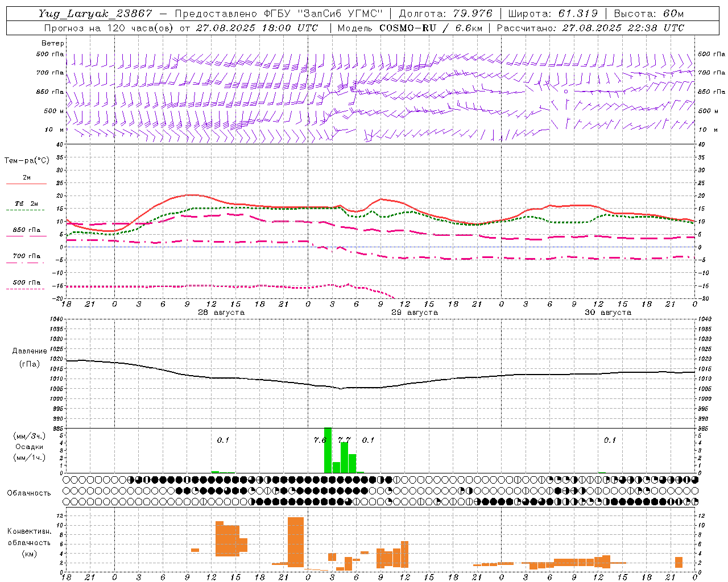Click the Конвективн. convective cloud label
Screen dimensions: 728x582
click(x=29, y=531)
